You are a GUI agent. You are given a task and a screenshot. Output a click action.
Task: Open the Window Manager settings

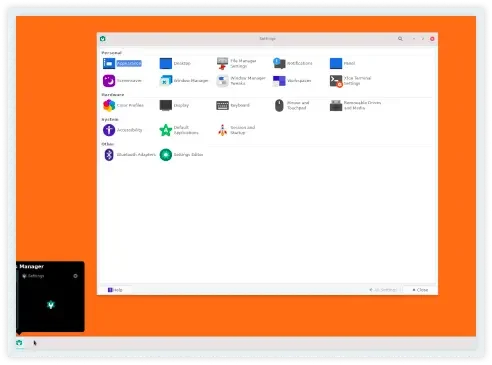[x=184, y=81]
